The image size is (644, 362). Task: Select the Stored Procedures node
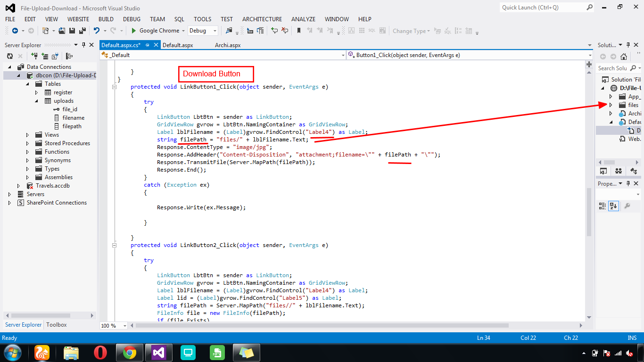click(67, 143)
